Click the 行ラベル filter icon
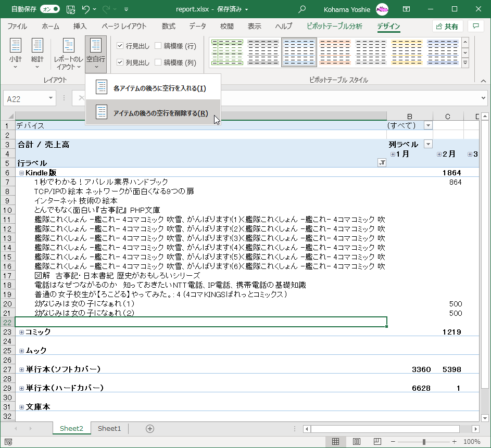 tap(382, 163)
